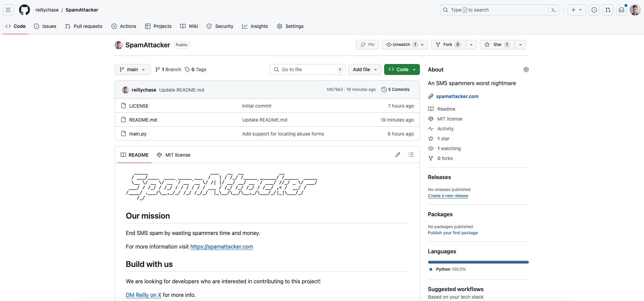Click reillychase owner breadcrumb
The width and height of the screenshot is (644, 301).
47,10
